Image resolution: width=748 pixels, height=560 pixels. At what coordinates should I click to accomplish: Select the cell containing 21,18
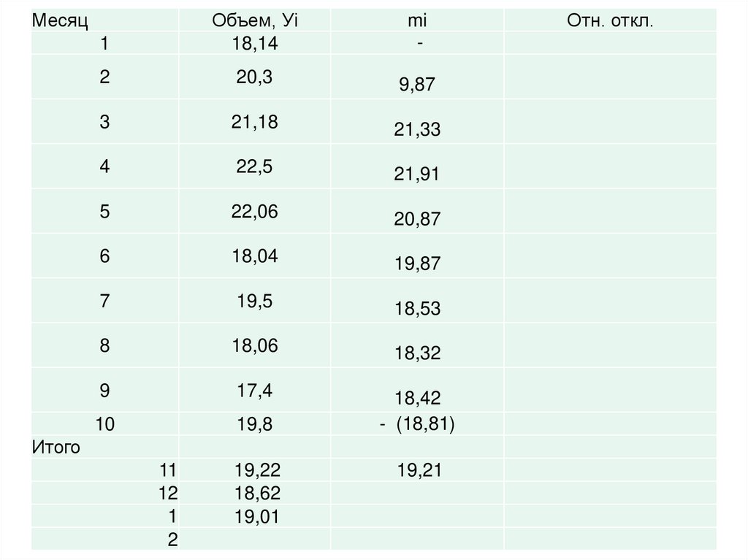pyautogui.click(x=255, y=122)
